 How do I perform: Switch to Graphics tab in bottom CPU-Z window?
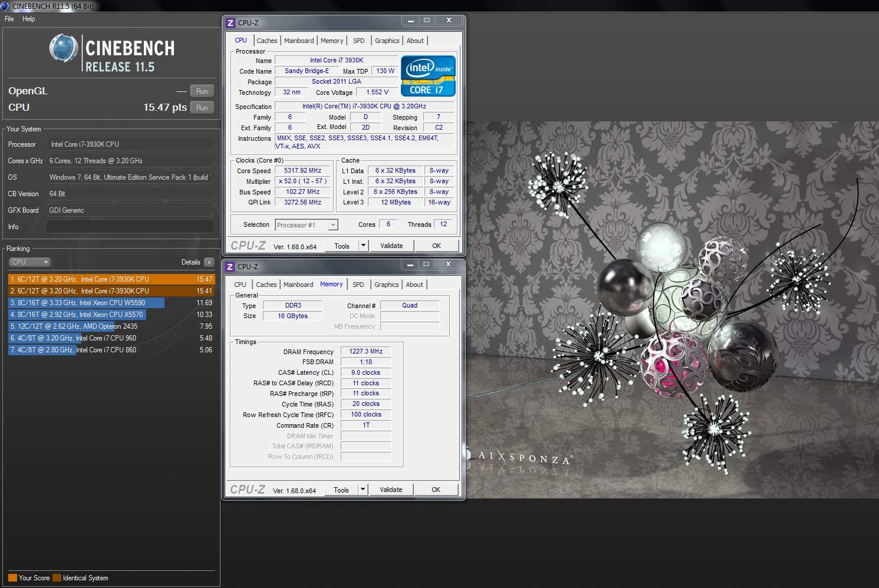[x=386, y=285]
